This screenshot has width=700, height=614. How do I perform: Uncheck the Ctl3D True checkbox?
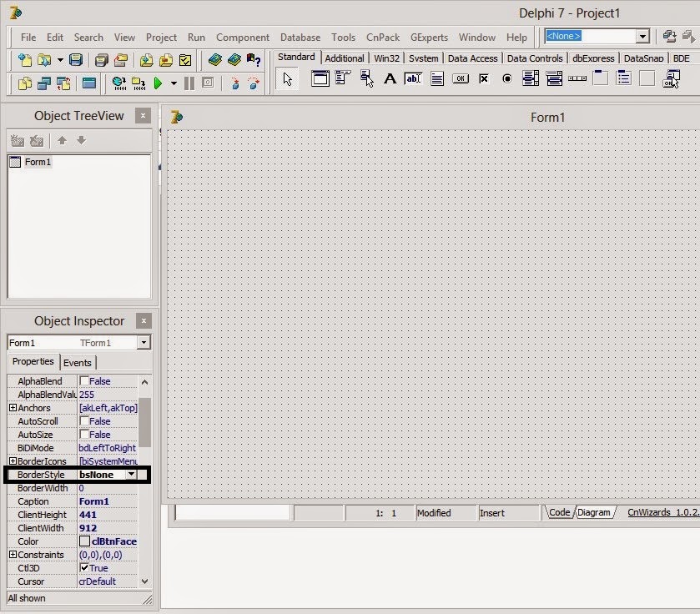coord(84,568)
